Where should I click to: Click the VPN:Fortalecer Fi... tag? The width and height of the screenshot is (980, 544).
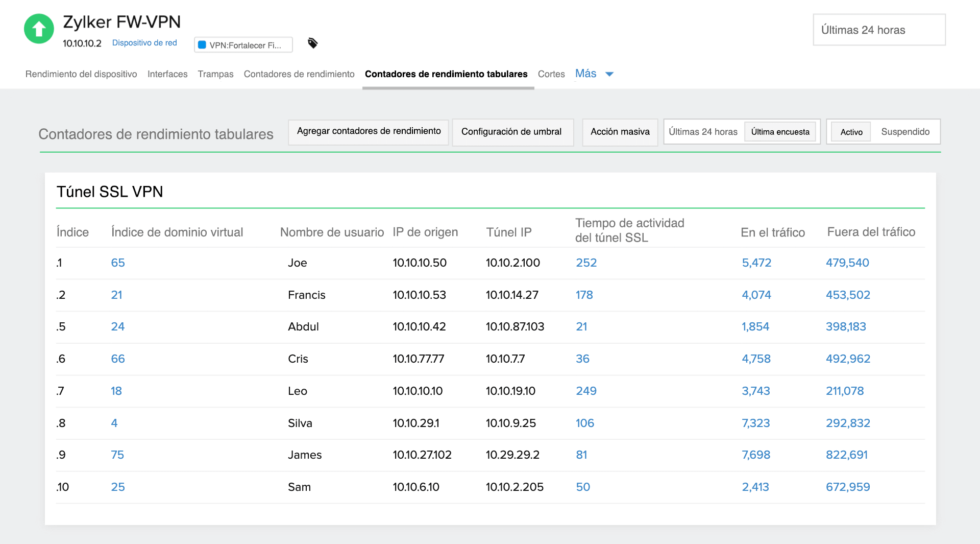click(243, 45)
